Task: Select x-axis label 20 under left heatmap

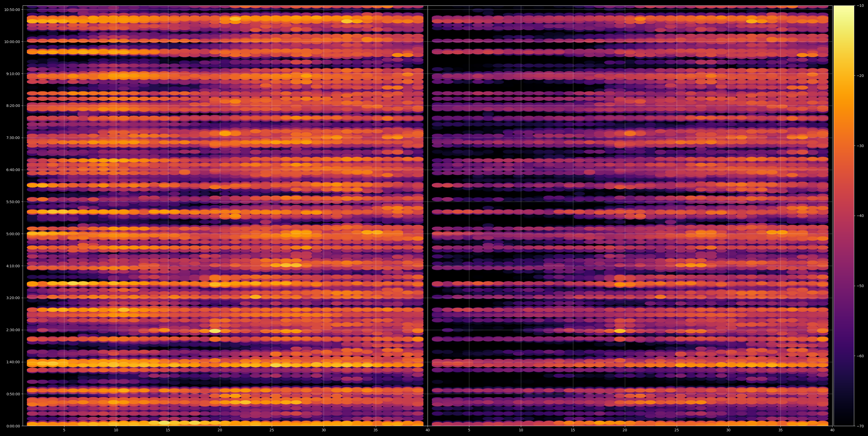Action: tap(220, 430)
